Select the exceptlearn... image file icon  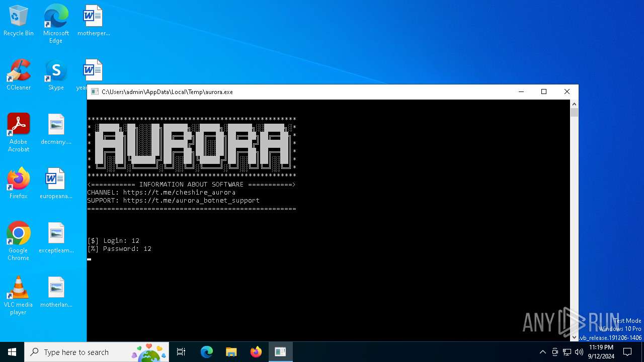pyautogui.click(x=56, y=238)
